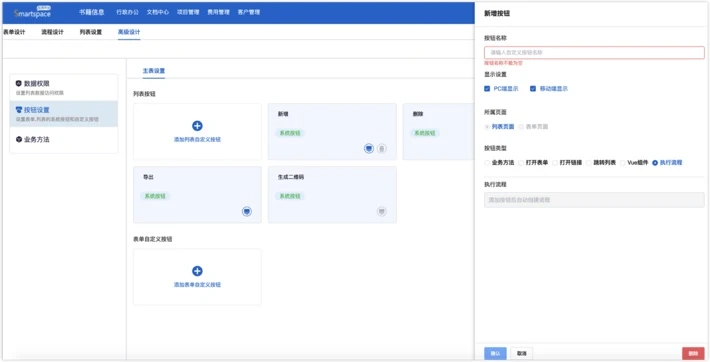The width and height of the screenshot is (710, 362).
Task: Select the 生成二维码 system button card
Action: coord(332,194)
